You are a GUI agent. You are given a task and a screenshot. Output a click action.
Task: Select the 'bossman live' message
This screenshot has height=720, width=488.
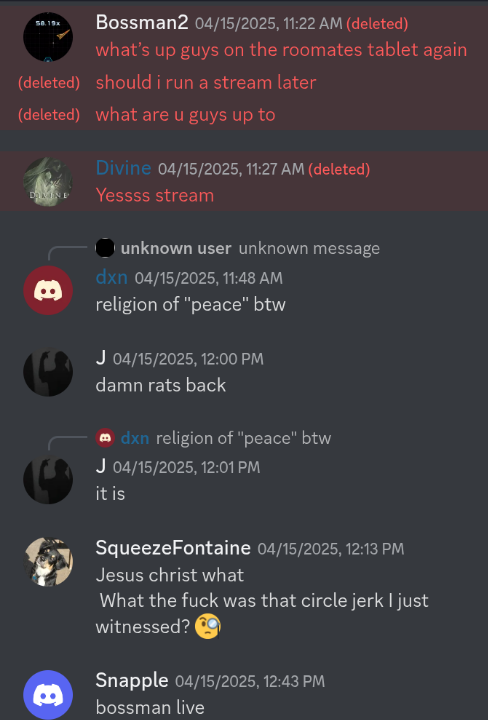coord(150,707)
